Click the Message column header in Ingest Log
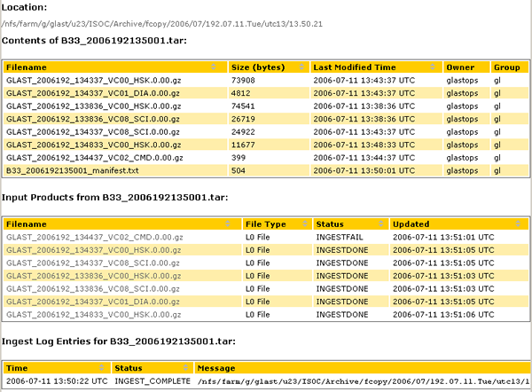The height and width of the screenshot is (392, 532). [x=363, y=368]
